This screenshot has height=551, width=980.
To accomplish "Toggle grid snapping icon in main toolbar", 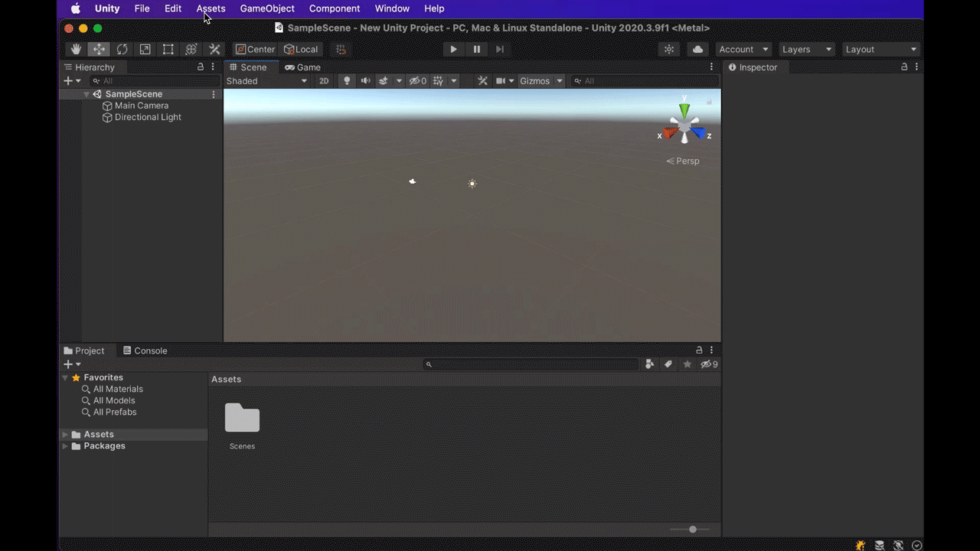I will 341,49.
